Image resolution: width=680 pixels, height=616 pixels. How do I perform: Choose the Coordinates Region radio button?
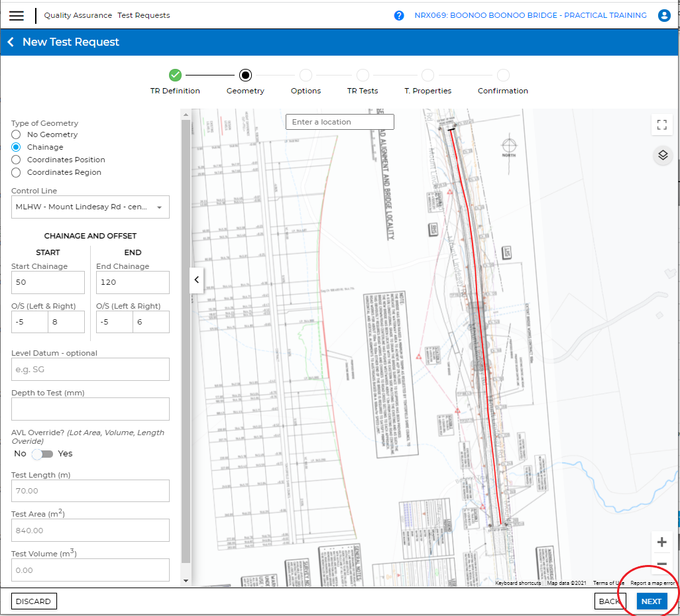pos(16,172)
